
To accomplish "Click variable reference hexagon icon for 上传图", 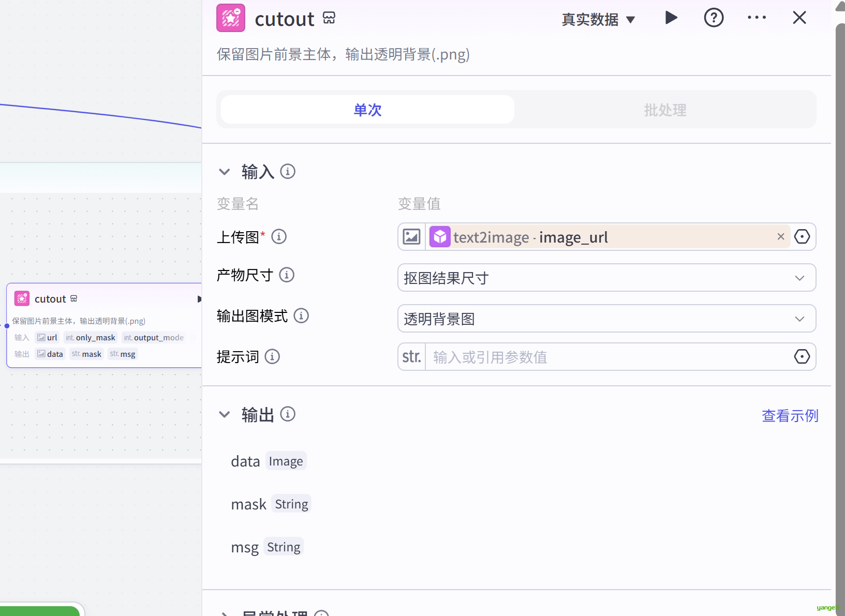I will 802,237.
